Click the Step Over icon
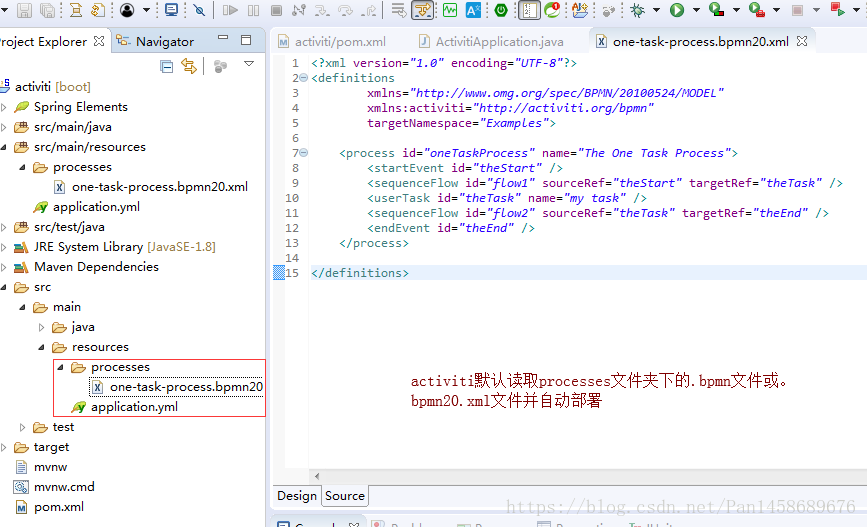Viewport: 867px width, 527px height. pyautogui.click(x=345, y=10)
